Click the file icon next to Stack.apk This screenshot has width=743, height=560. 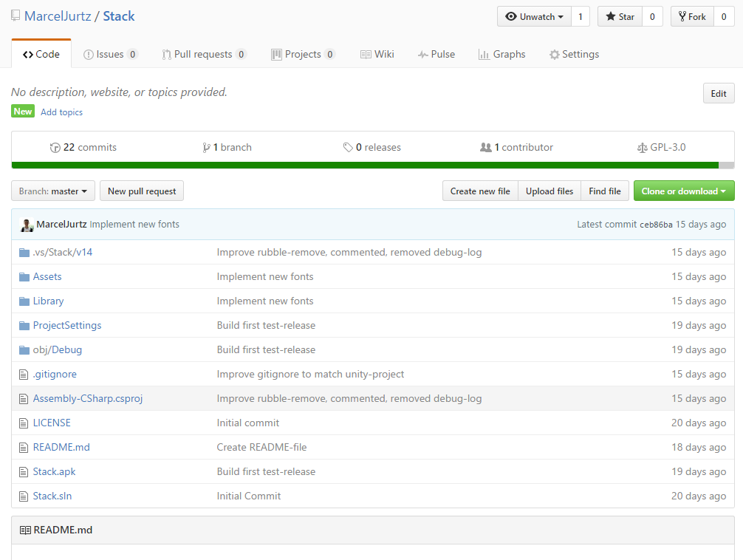pos(24,472)
